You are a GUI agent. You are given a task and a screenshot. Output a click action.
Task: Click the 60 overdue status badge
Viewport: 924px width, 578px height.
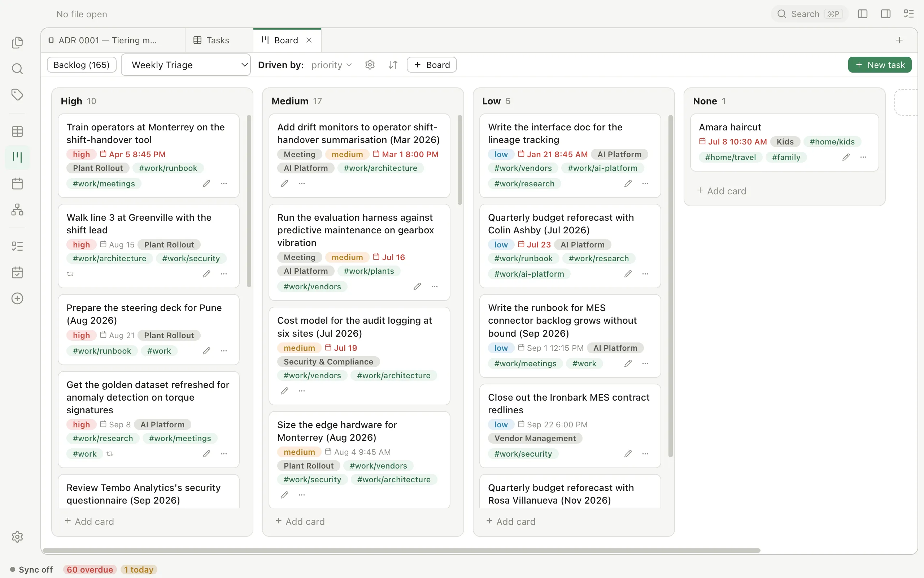click(x=90, y=570)
